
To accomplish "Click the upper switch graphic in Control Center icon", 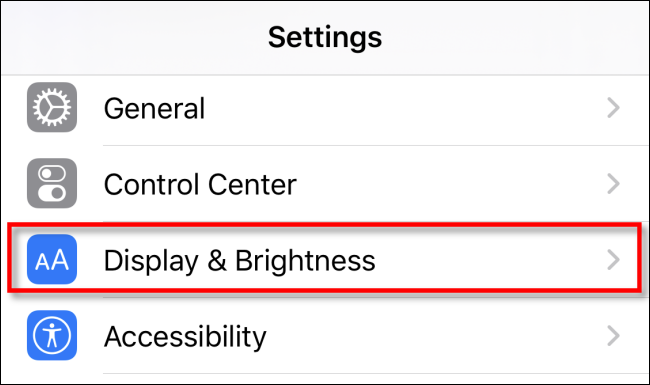I will pos(52,174).
